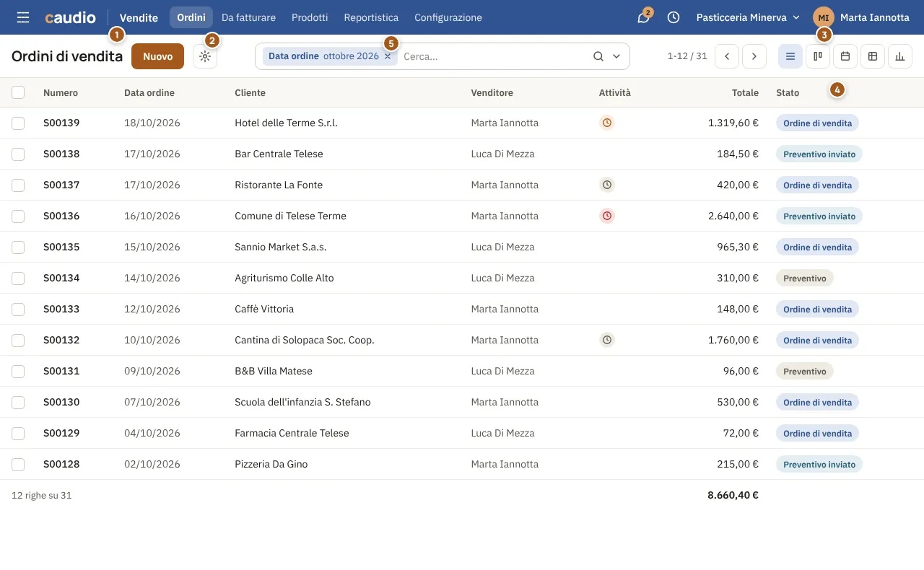Open the Ordini menu

click(191, 17)
